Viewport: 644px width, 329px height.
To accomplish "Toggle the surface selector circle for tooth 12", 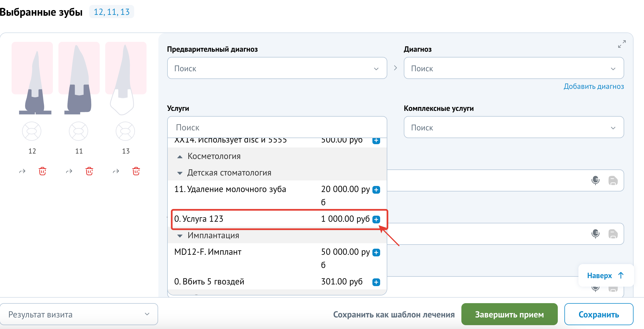I will [32, 131].
